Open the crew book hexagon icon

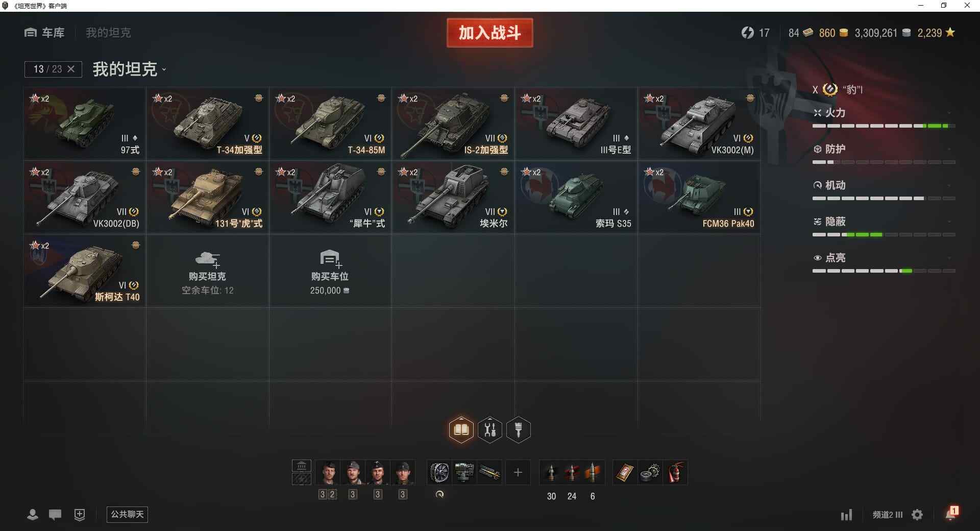point(461,430)
